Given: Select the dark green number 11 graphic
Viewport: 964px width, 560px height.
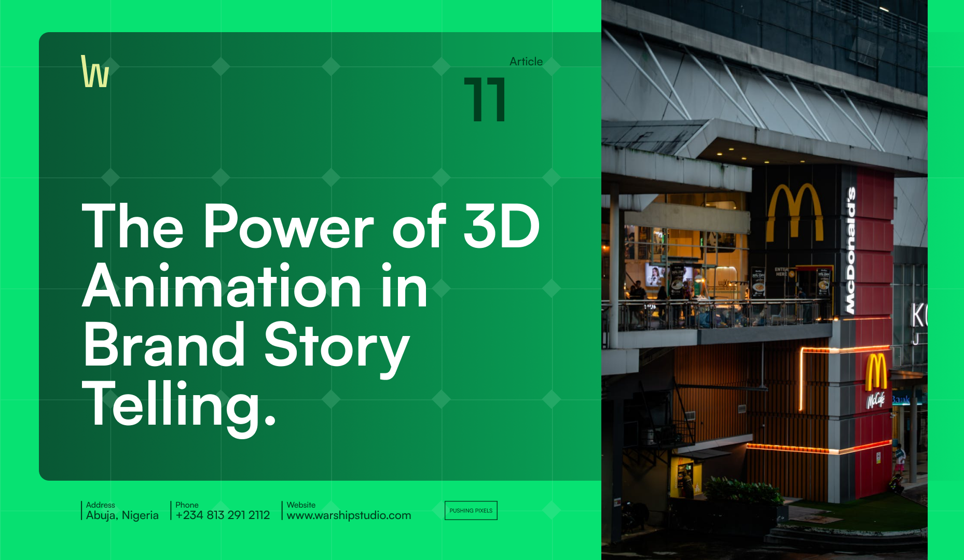Looking at the screenshot, I should tap(485, 99).
